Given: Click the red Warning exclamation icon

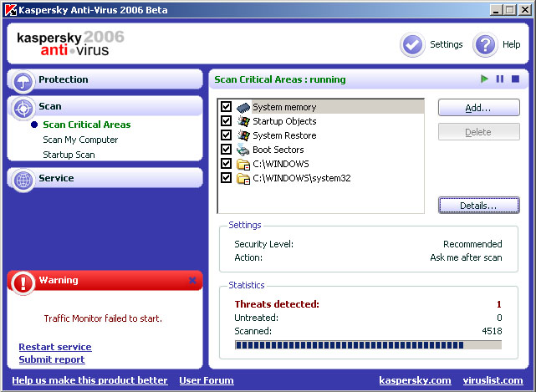Looking at the screenshot, I should coord(23,283).
